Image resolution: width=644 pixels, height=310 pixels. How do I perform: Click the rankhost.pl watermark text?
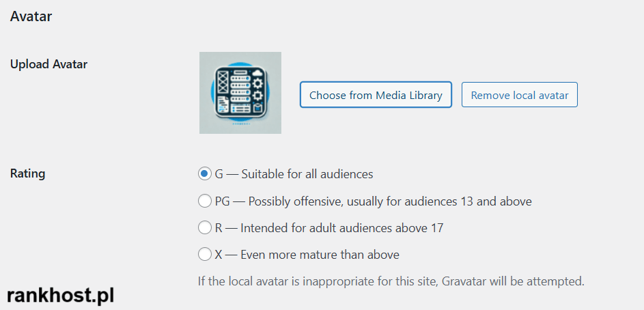61,296
